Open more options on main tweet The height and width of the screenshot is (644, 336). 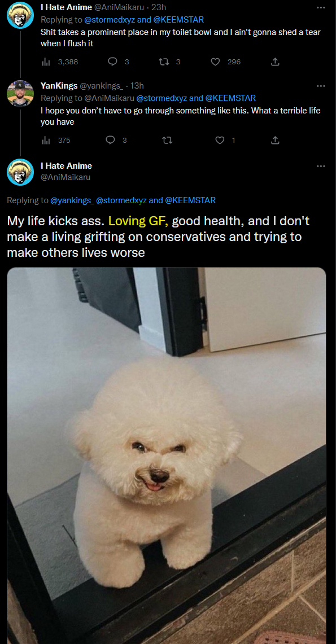[x=321, y=166]
